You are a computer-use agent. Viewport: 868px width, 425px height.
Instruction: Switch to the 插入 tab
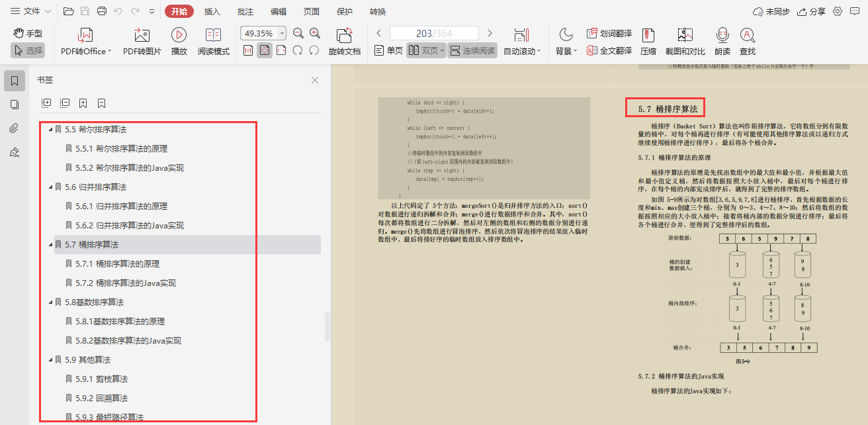click(212, 11)
